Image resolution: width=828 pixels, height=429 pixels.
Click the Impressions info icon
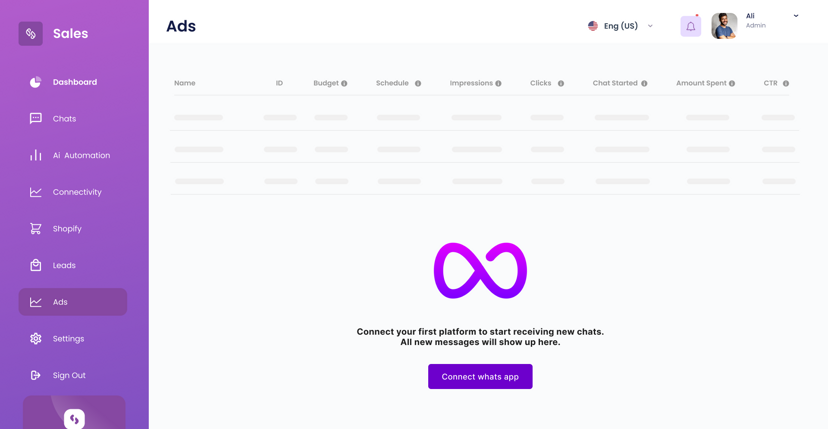click(x=498, y=84)
